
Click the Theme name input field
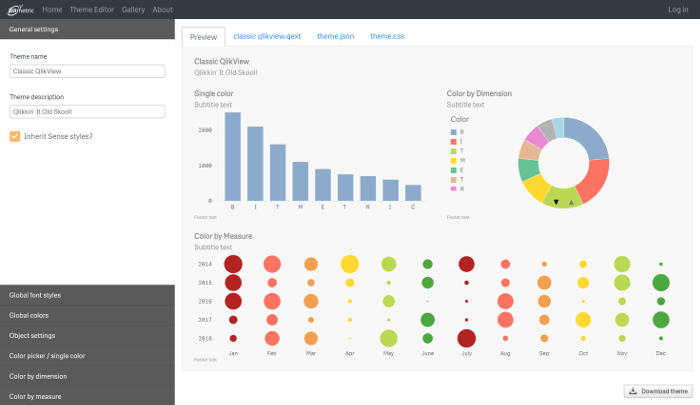click(87, 71)
